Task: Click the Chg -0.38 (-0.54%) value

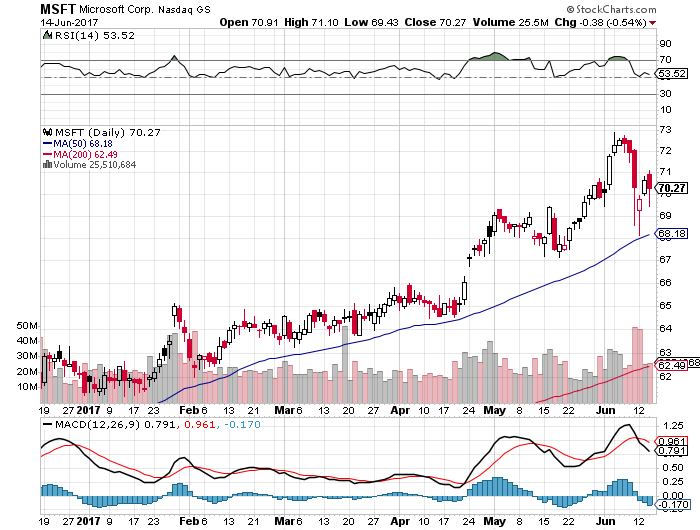Action: (600, 22)
